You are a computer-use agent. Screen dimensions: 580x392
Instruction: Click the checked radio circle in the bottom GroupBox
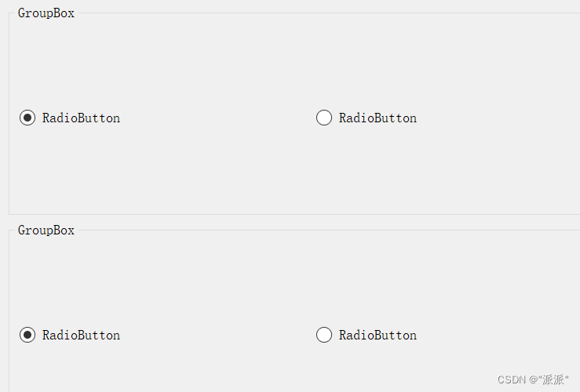click(27, 335)
